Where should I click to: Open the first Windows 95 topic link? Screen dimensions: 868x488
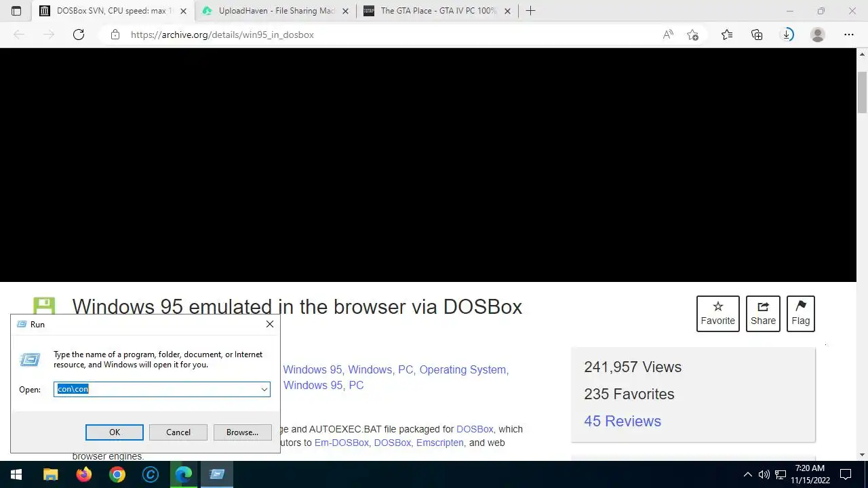pos(313,369)
